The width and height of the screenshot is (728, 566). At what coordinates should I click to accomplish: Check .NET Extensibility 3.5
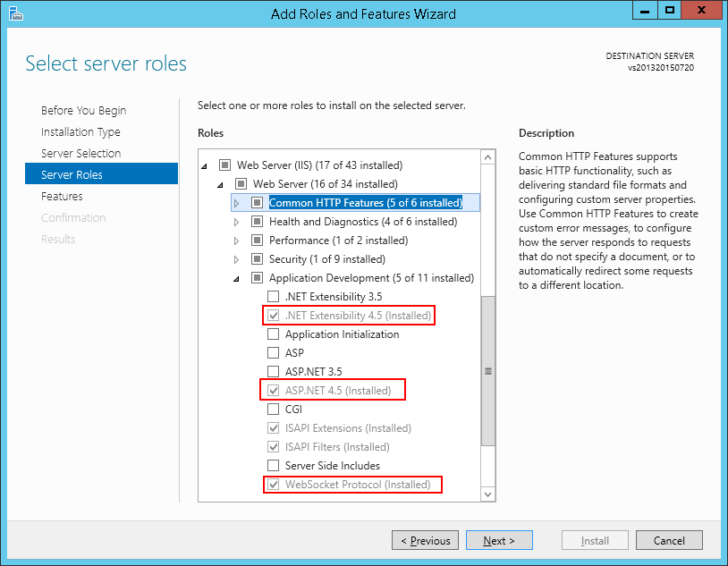pyautogui.click(x=273, y=296)
